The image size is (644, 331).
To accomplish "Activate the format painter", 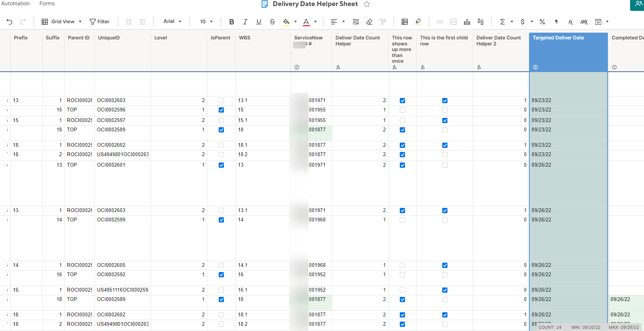I will point(383,22).
